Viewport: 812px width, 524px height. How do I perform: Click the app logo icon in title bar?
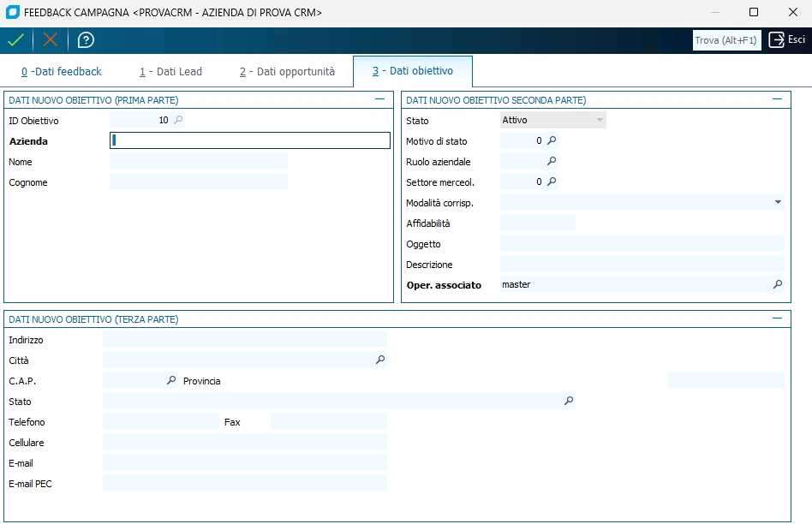pyautogui.click(x=13, y=12)
